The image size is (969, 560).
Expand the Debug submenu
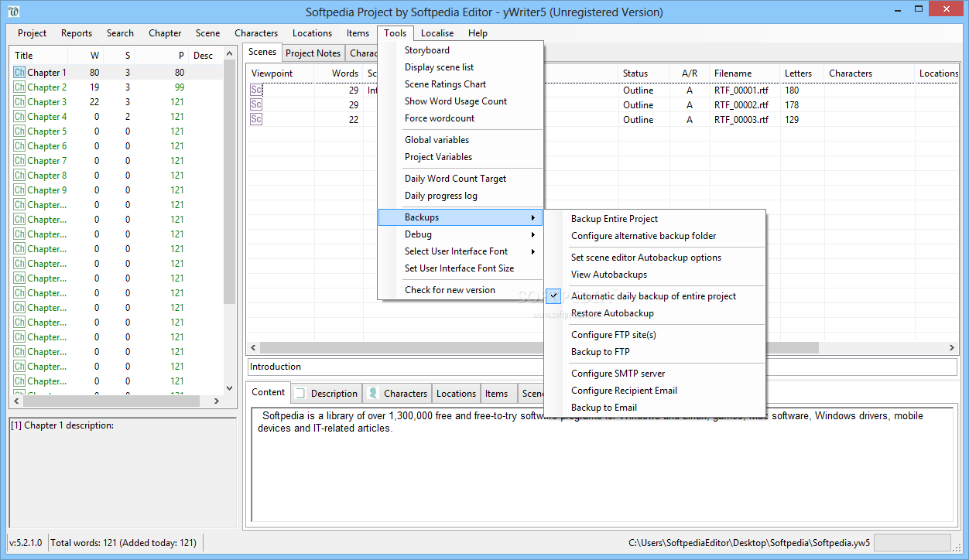pyautogui.click(x=461, y=234)
